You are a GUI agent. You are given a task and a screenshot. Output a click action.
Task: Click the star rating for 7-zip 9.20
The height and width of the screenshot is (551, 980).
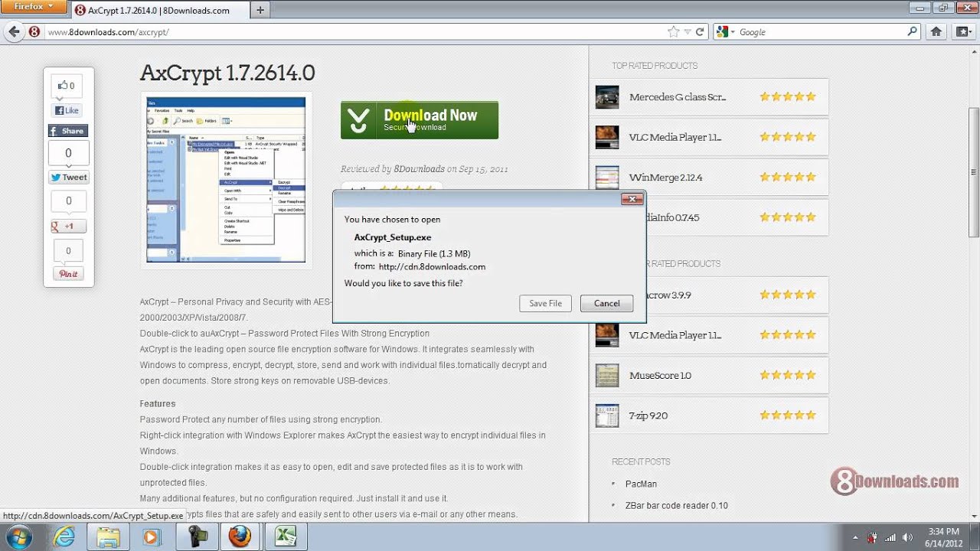pyautogui.click(x=788, y=416)
